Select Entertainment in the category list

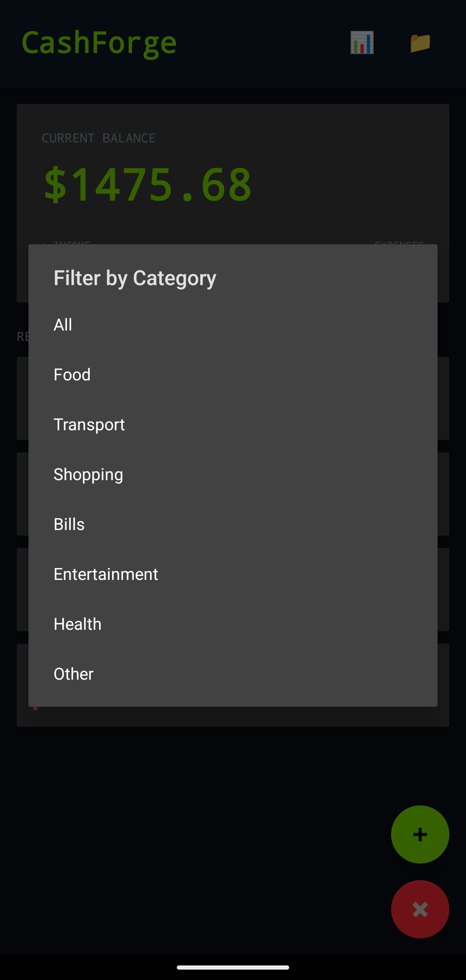106,574
